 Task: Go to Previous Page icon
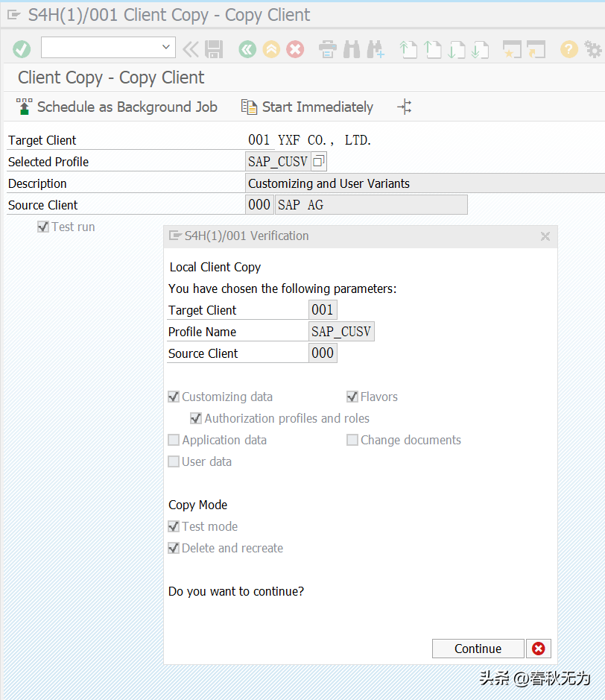(x=432, y=49)
